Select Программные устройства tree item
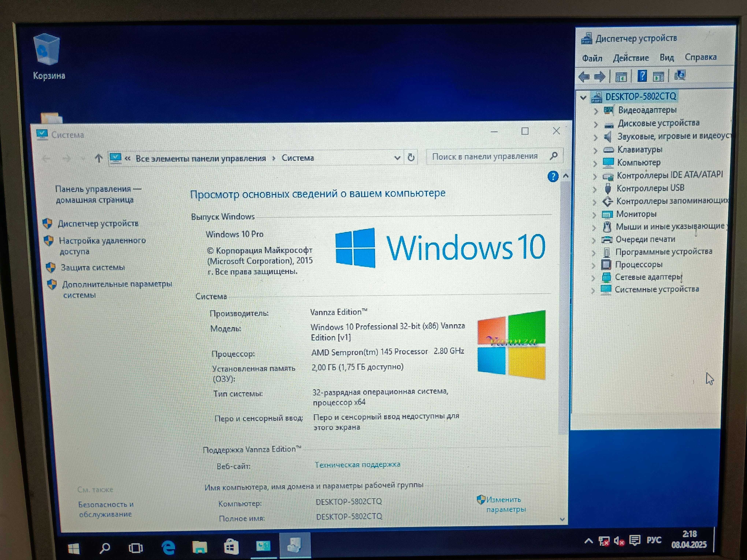 (x=664, y=252)
